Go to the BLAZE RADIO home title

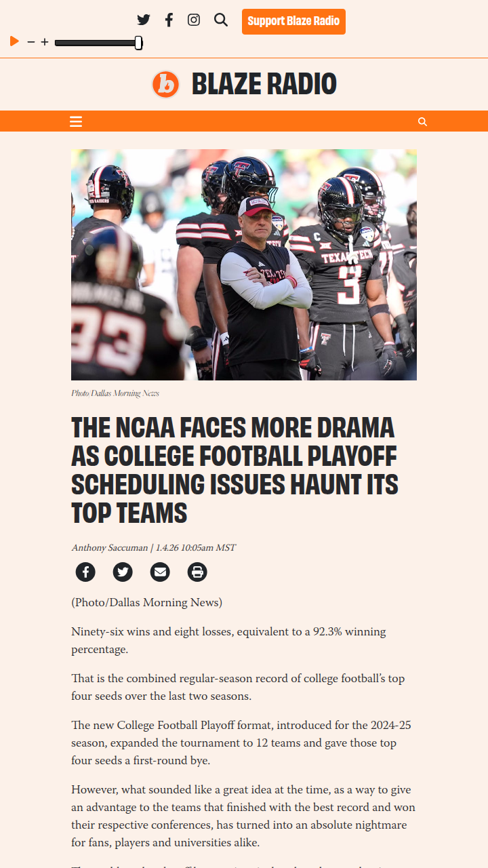264,84
